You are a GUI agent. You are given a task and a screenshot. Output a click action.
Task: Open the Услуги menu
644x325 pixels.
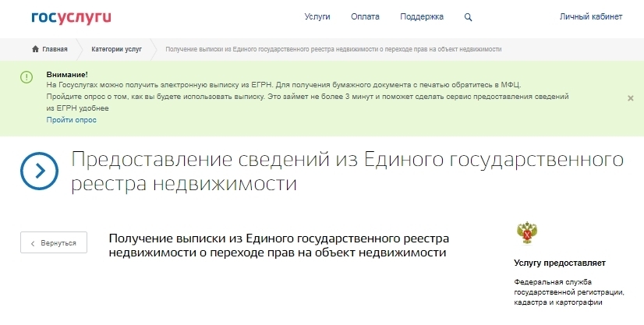point(317,16)
